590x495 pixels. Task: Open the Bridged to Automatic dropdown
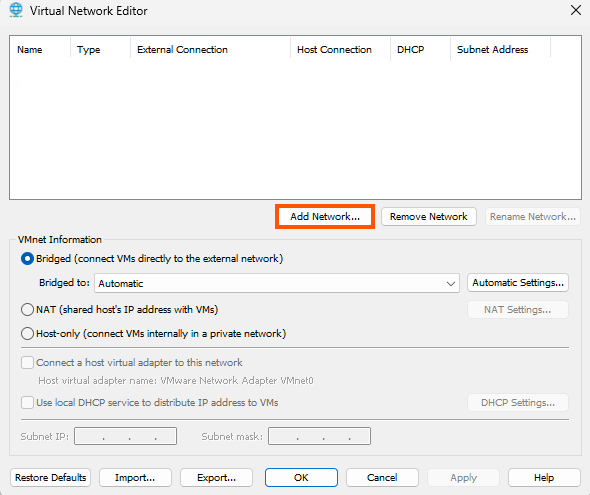(x=277, y=283)
